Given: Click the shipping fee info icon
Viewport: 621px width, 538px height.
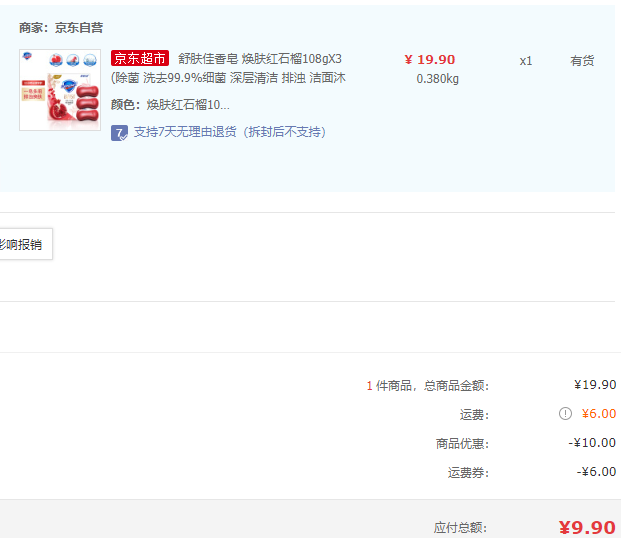Looking at the screenshot, I should click(565, 414).
